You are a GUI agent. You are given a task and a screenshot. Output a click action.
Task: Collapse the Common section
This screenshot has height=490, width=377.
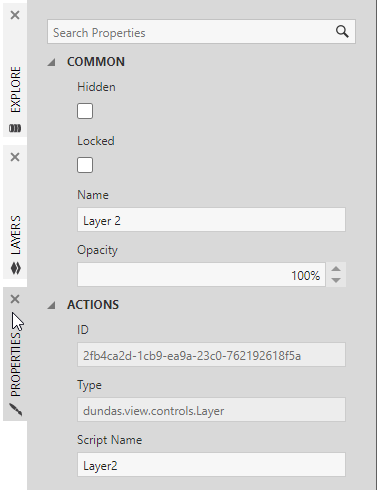pyautogui.click(x=51, y=62)
